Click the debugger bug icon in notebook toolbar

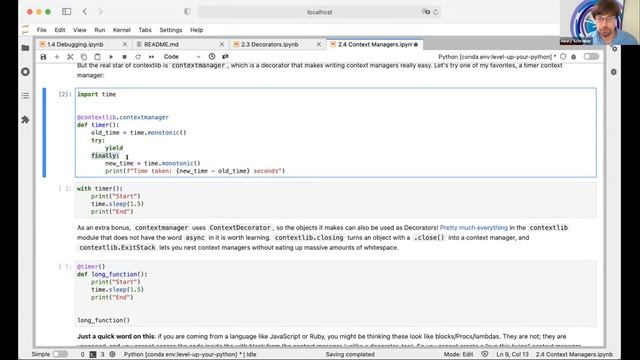pyautogui.click(x=573, y=57)
